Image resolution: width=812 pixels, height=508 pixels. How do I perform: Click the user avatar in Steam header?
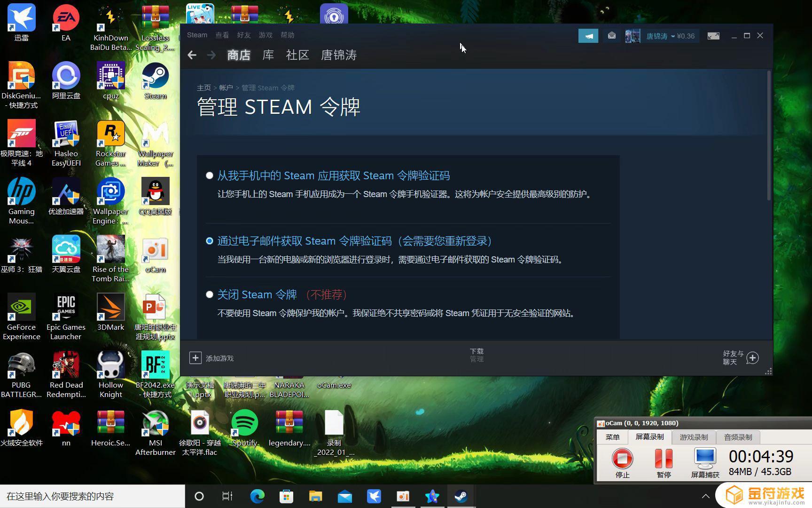[x=632, y=36]
